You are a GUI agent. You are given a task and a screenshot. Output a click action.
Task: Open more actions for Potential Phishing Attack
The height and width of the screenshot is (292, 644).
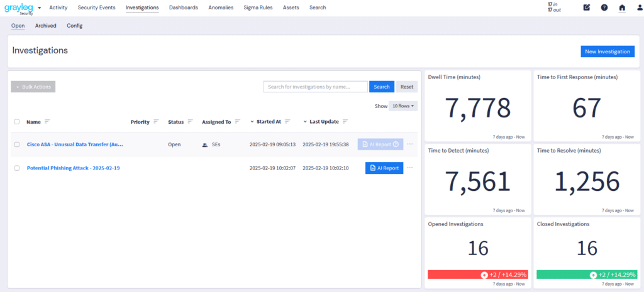[410, 168]
